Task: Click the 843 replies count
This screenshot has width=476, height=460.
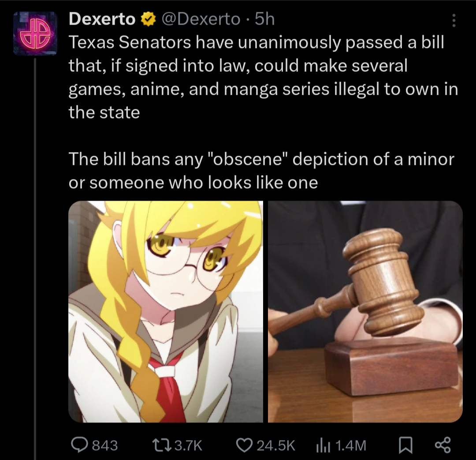Action: click(105, 446)
